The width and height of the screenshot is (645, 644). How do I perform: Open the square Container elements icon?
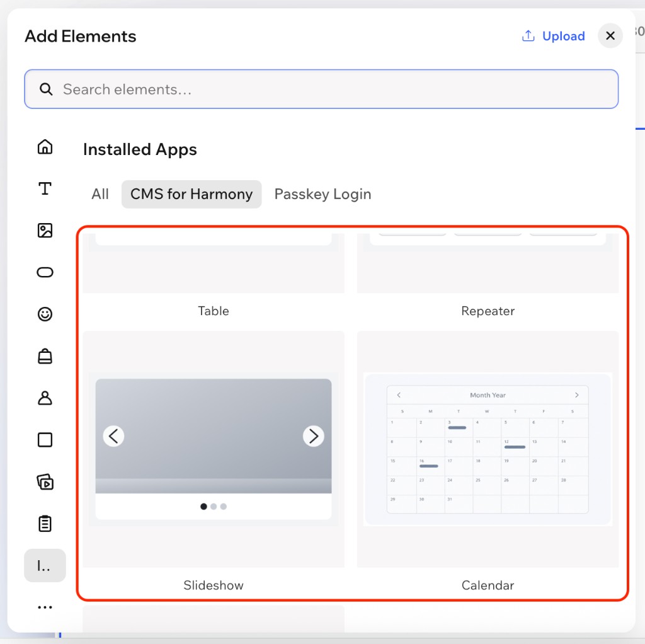[x=45, y=440]
